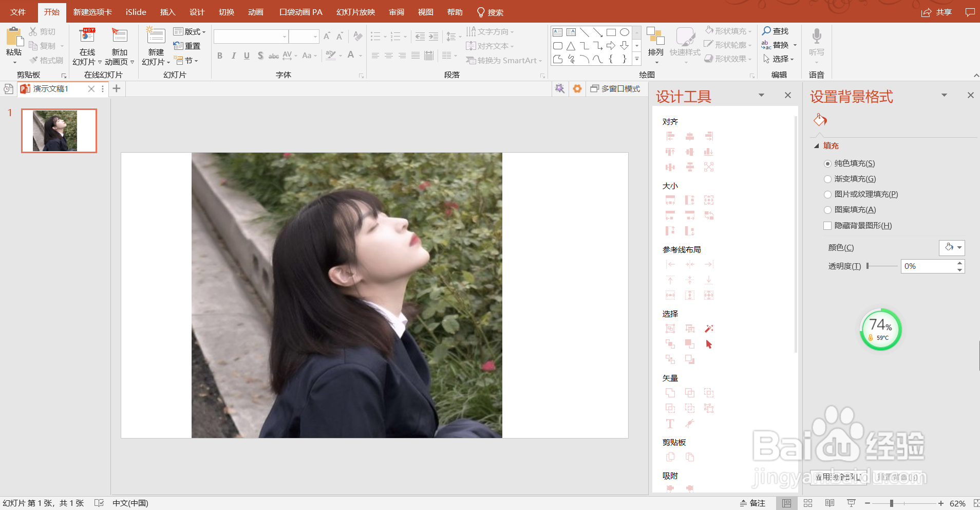Screen dimensions: 980x510
Task: Click the Arrange (排列) icon
Action: click(x=655, y=37)
